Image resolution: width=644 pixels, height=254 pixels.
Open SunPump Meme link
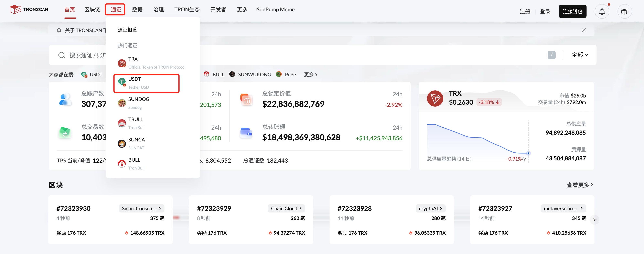click(x=276, y=10)
